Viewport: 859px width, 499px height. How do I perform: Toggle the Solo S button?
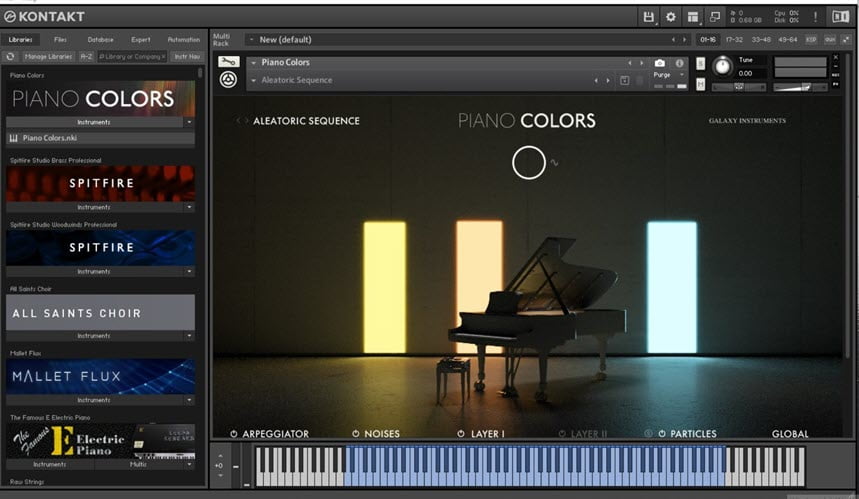(x=701, y=64)
